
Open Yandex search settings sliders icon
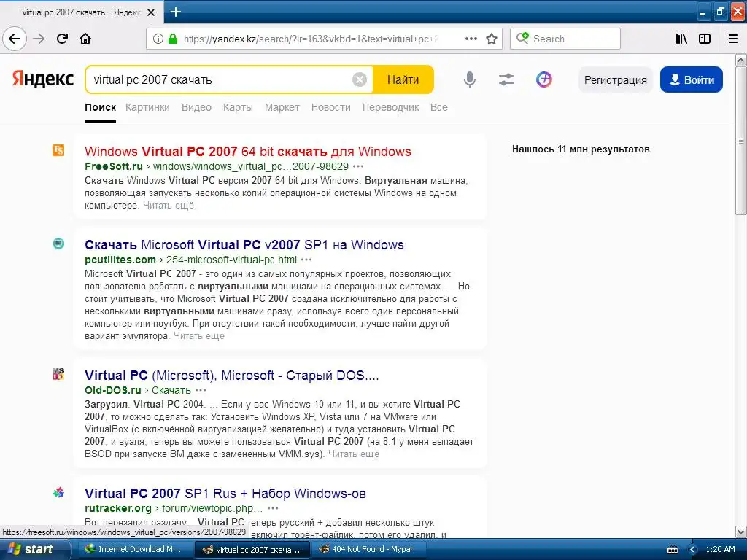[x=506, y=79]
